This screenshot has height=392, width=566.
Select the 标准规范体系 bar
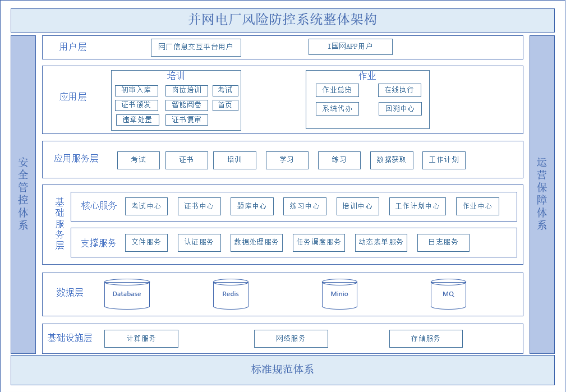[x=283, y=370]
